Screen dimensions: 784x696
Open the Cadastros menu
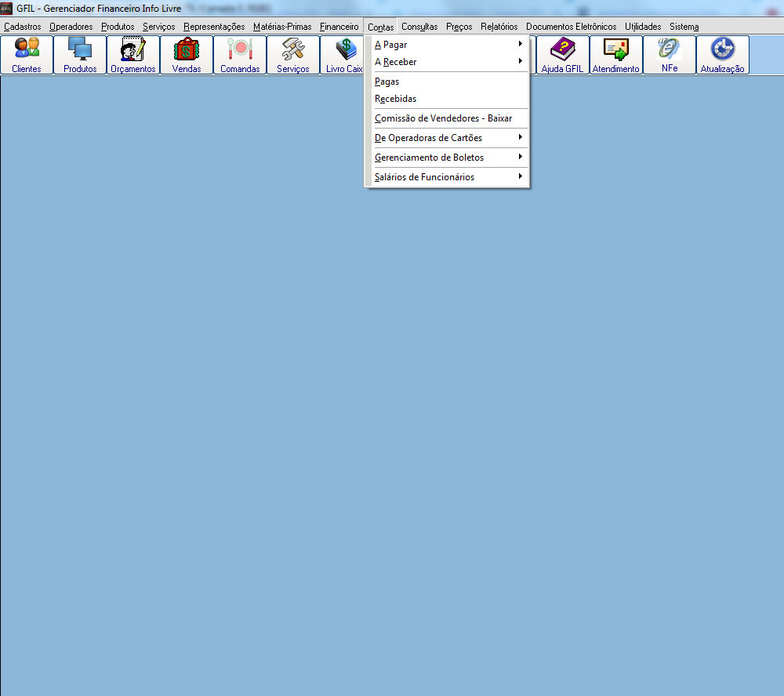point(23,27)
